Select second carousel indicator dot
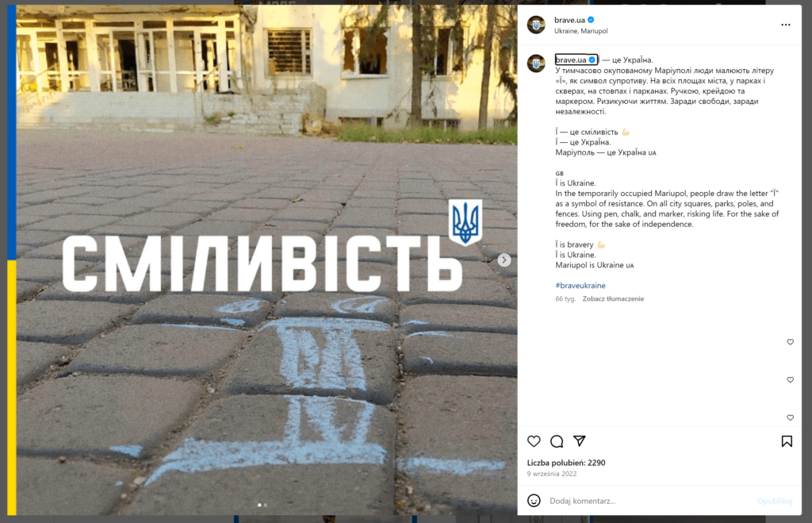The width and height of the screenshot is (812, 523). click(266, 505)
